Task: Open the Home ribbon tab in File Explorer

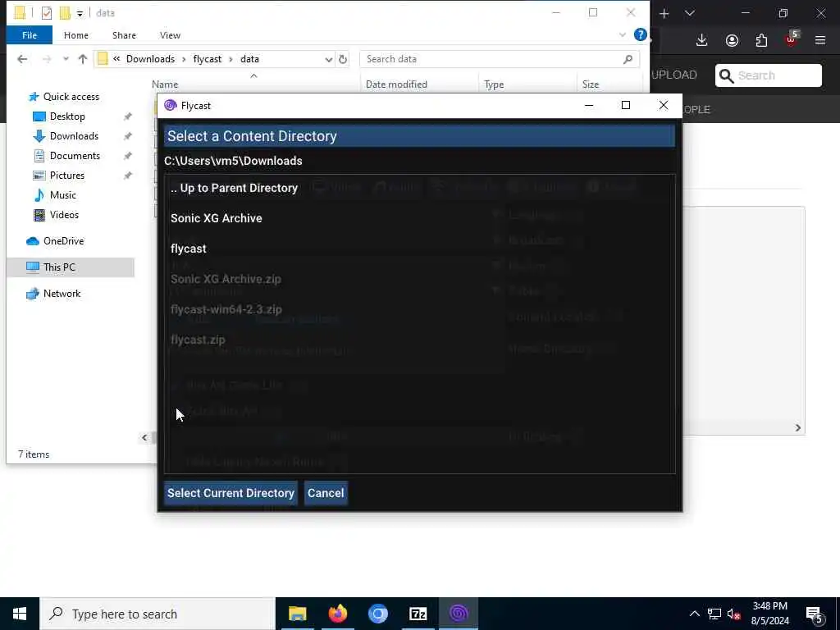Action: [76, 35]
